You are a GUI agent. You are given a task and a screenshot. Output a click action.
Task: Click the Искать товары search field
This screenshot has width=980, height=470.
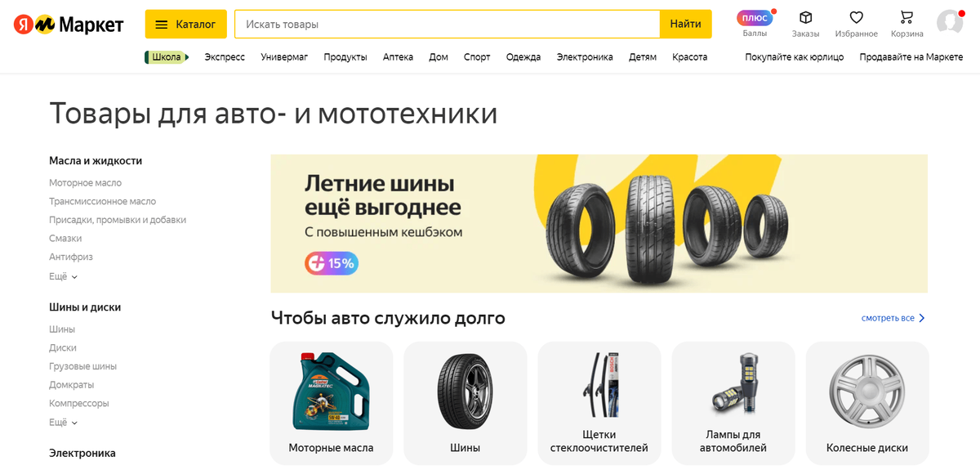[x=448, y=25]
